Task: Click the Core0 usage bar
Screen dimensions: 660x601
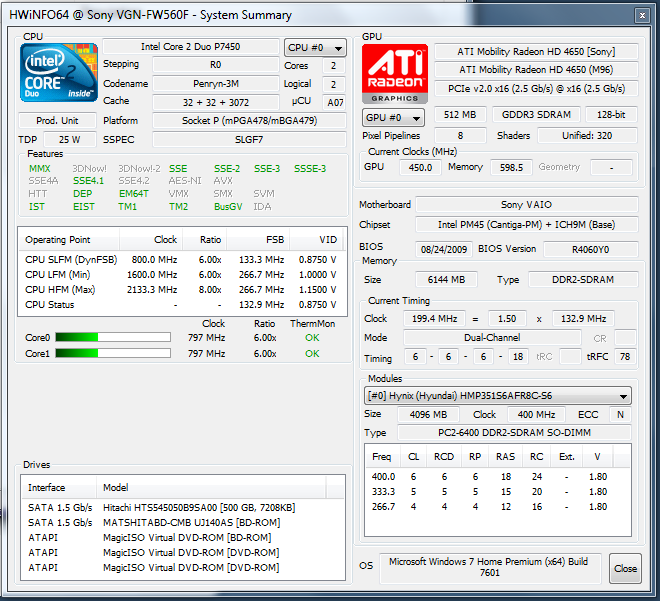Action: click(113, 337)
